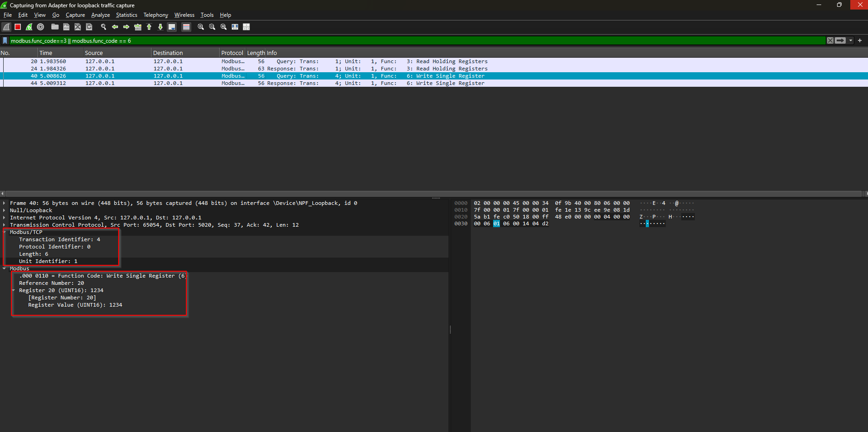Open the Wireless menu
Viewport: 868px width, 432px height.
(185, 15)
